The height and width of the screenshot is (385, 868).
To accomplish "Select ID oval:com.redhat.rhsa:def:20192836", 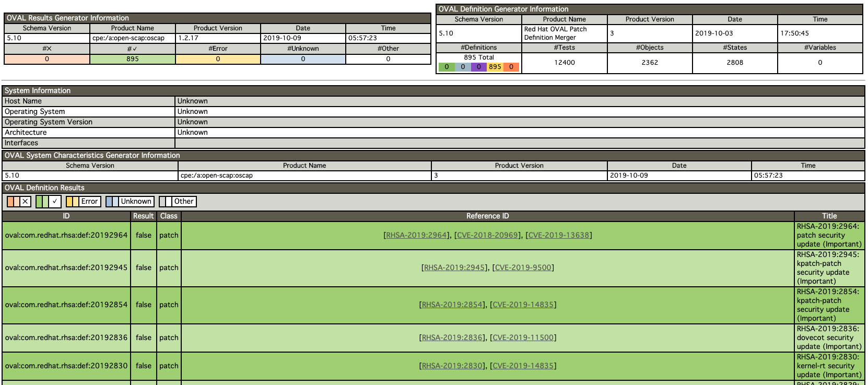I will click(66, 337).
